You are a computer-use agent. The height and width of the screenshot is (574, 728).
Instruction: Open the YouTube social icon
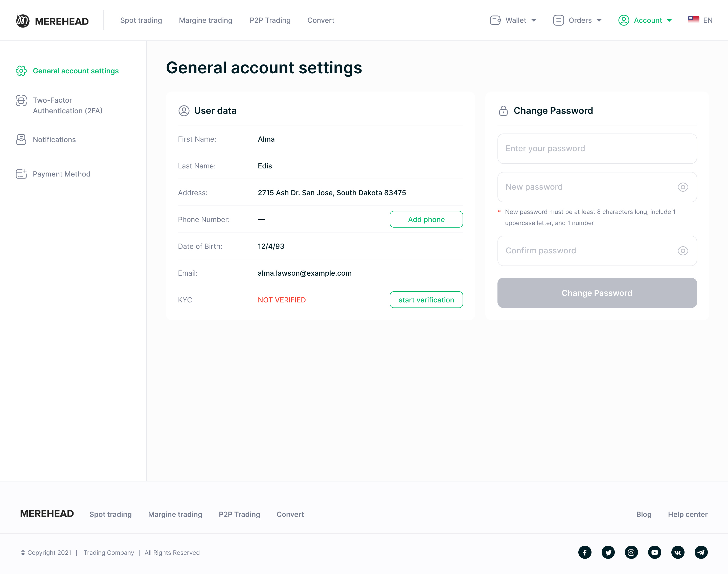point(654,552)
